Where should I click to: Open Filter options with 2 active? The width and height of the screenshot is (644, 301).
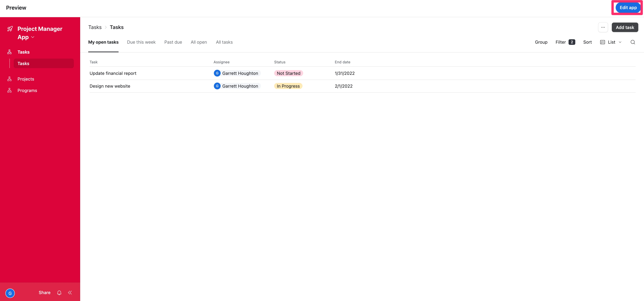[x=565, y=42]
